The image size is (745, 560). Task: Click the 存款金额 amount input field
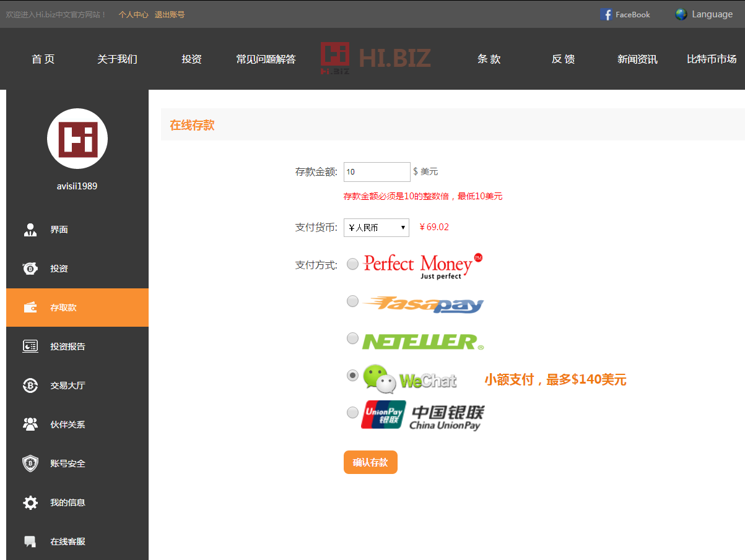tap(377, 172)
